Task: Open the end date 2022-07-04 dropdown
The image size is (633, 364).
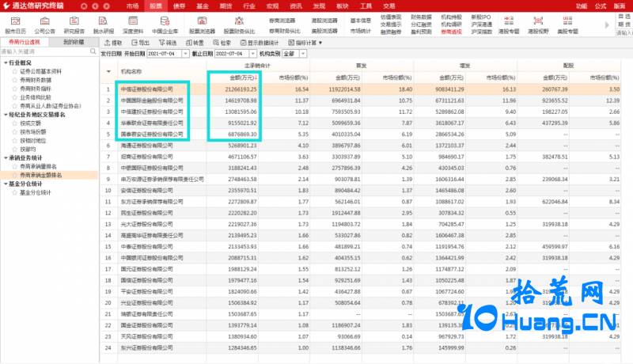Action: (252, 53)
